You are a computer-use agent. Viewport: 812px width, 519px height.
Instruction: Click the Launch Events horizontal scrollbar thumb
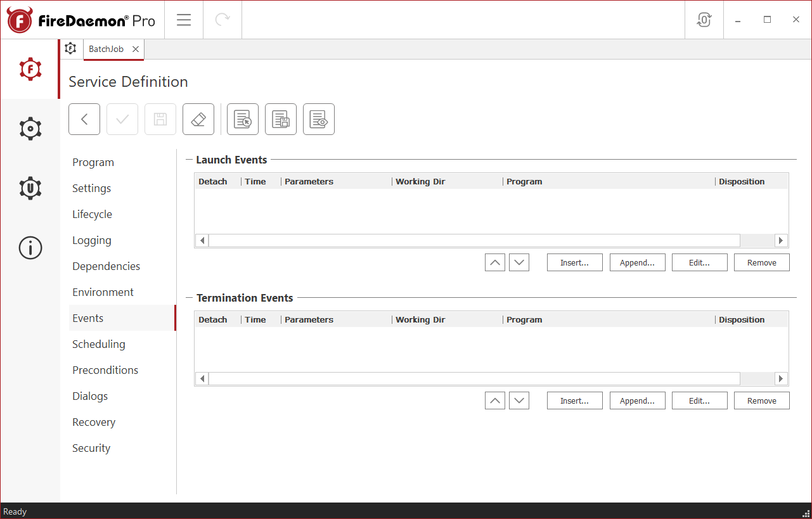tap(474, 241)
